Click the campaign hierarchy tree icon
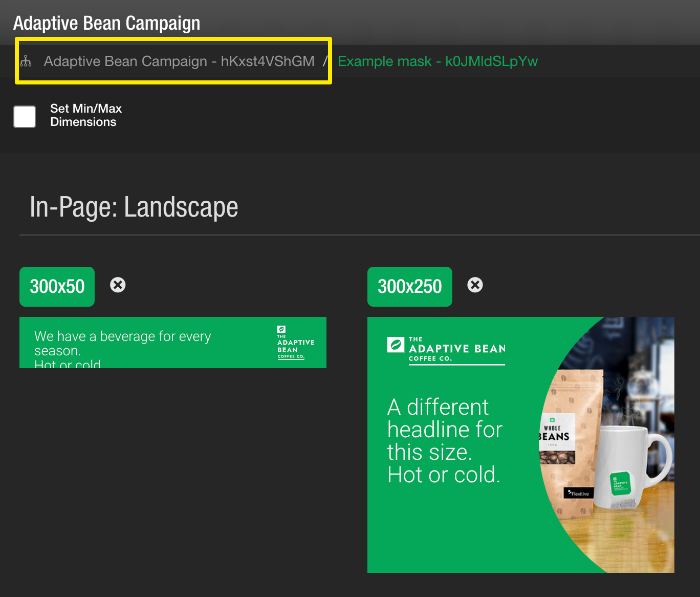The width and height of the screenshot is (700, 597). click(26, 61)
